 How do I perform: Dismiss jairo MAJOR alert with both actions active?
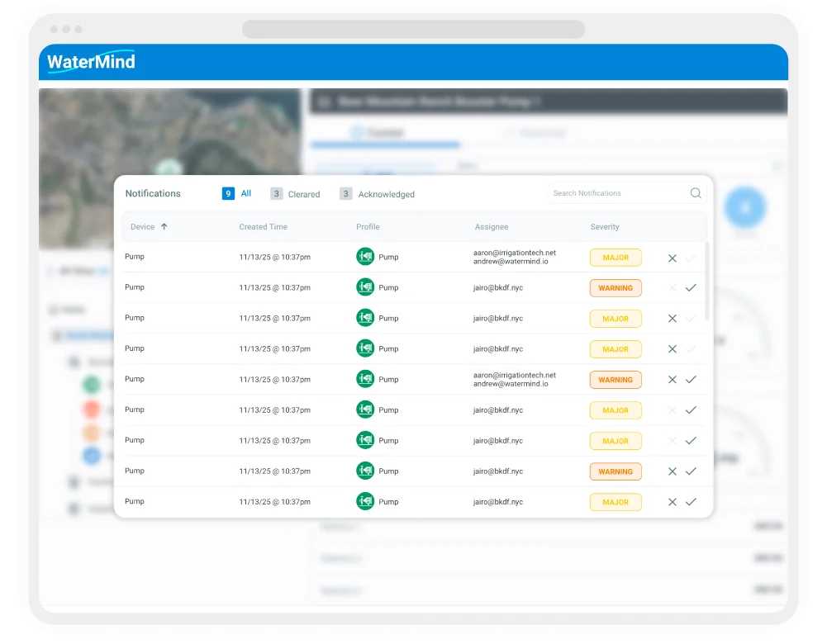tap(673, 502)
